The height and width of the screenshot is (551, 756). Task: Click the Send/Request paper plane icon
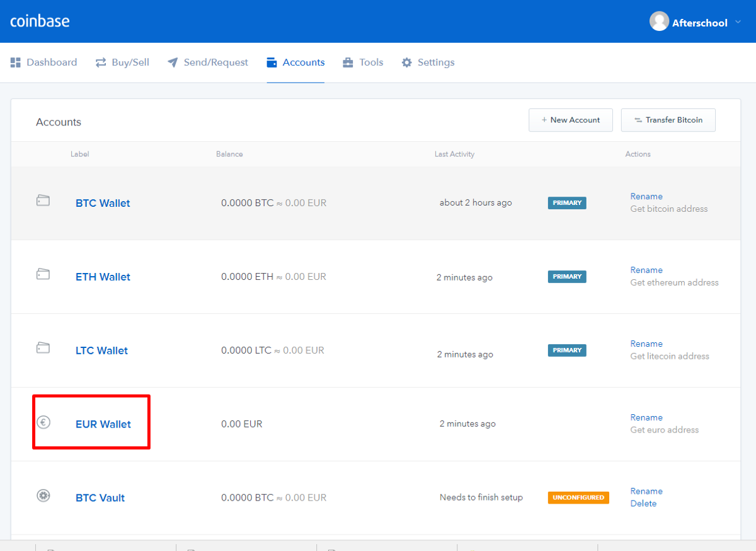tap(173, 62)
